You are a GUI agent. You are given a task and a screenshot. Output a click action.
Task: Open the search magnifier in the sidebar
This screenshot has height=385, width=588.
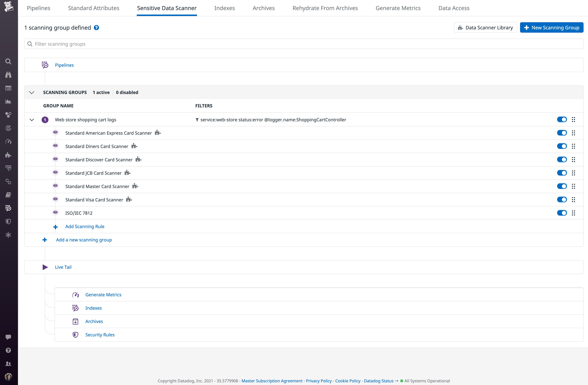coord(8,61)
